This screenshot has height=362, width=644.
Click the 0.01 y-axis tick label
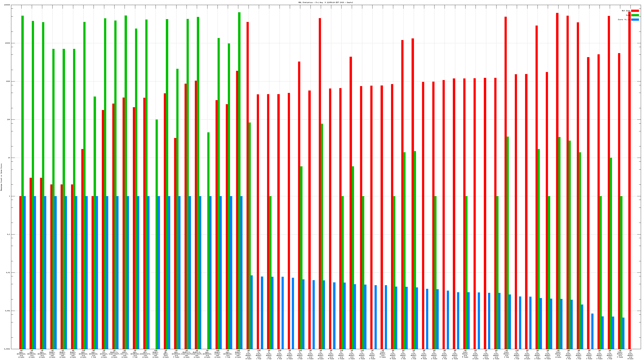8,273
